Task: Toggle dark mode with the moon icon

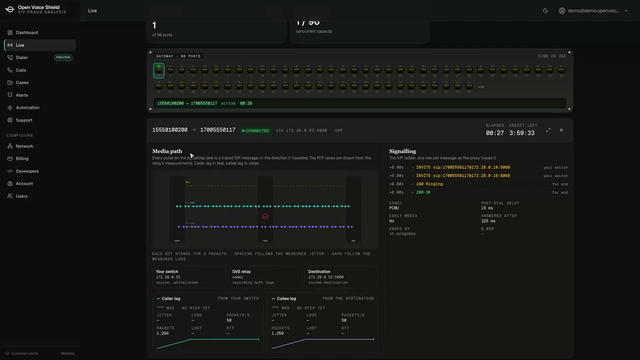Action: [x=545, y=11]
